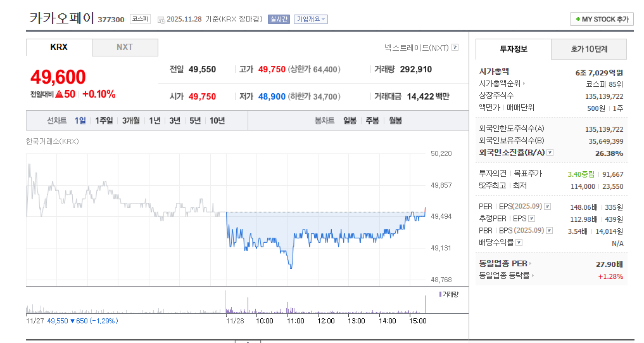
Task: Click the 외국인소진율 value 26.38%
Action: (x=609, y=153)
